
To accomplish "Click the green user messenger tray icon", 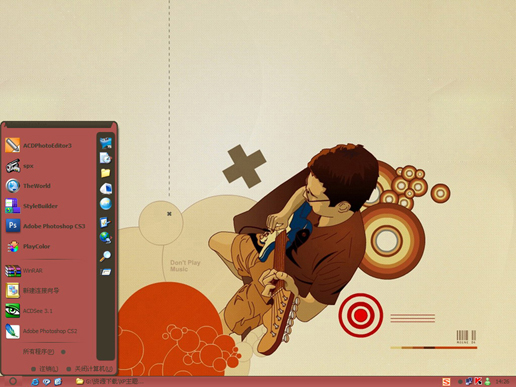I will 487,381.
